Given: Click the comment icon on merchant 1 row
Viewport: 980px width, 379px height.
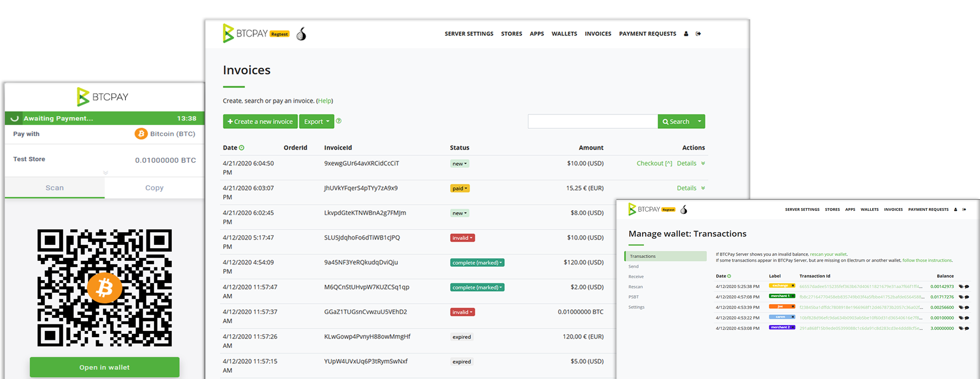Looking at the screenshot, I should coord(966,297).
